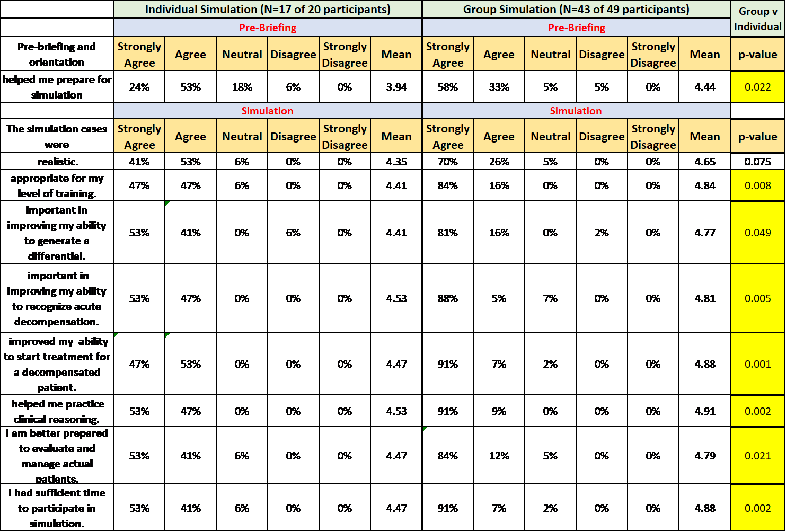Select red Simulation header under Group Simulation
Screen dimensions: 786x532
[x=576, y=111]
